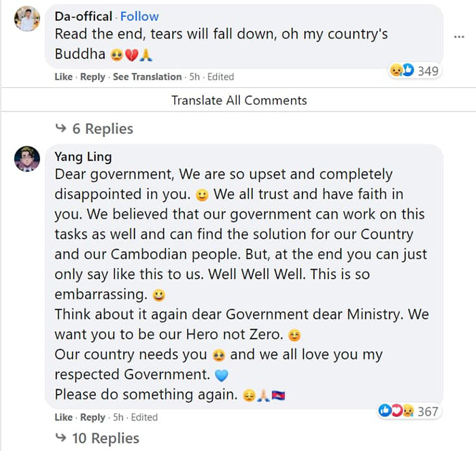Like Yang Ling's comment
The width and height of the screenshot is (476, 451).
click(x=63, y=417)
